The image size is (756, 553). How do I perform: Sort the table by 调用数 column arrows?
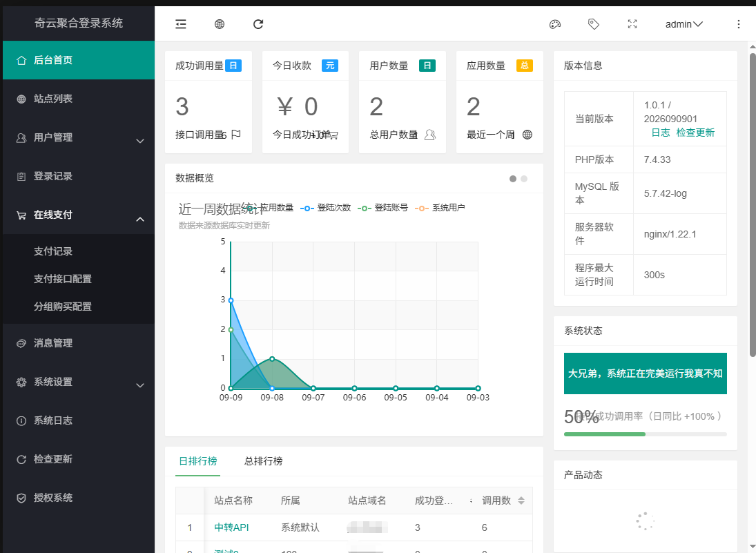(521, 501)
